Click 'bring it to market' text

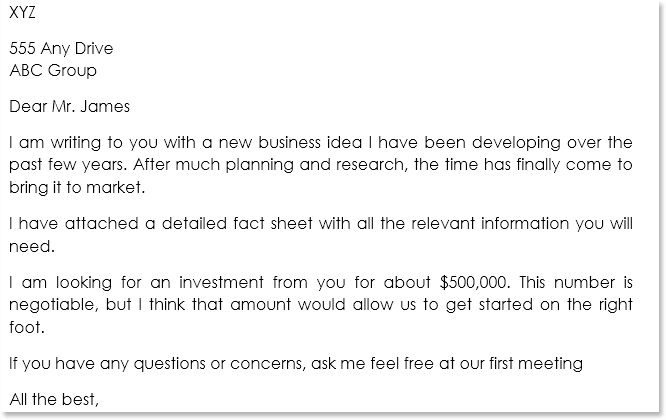click(x=77, y=188)
